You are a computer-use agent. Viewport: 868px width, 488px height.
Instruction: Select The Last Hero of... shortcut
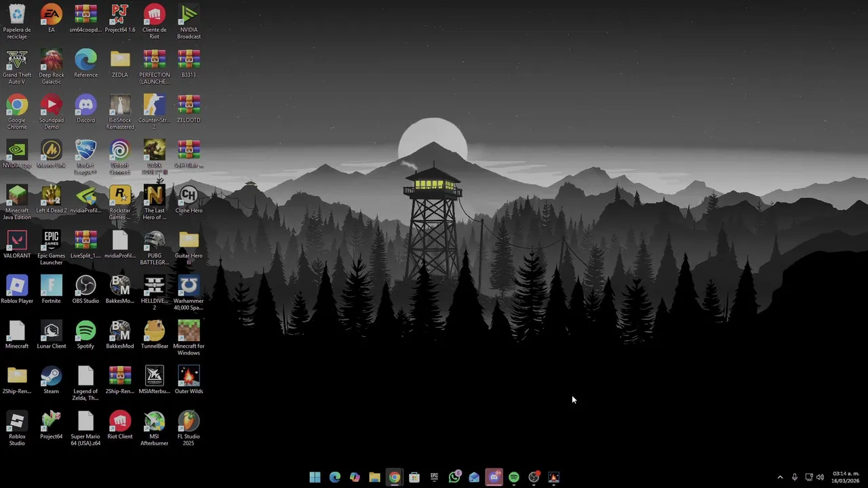coord(155,203)
